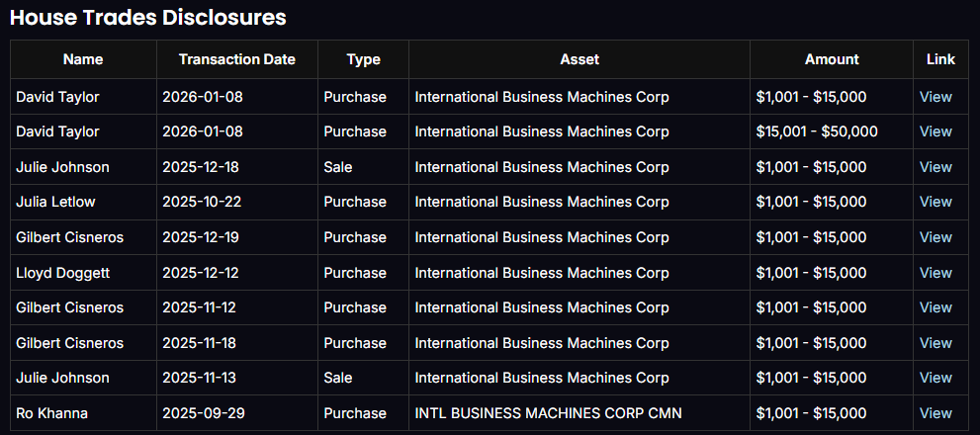View Gilbert Cisneros's 2025-11-12 purchase disclosure

(x=935, y=307)
